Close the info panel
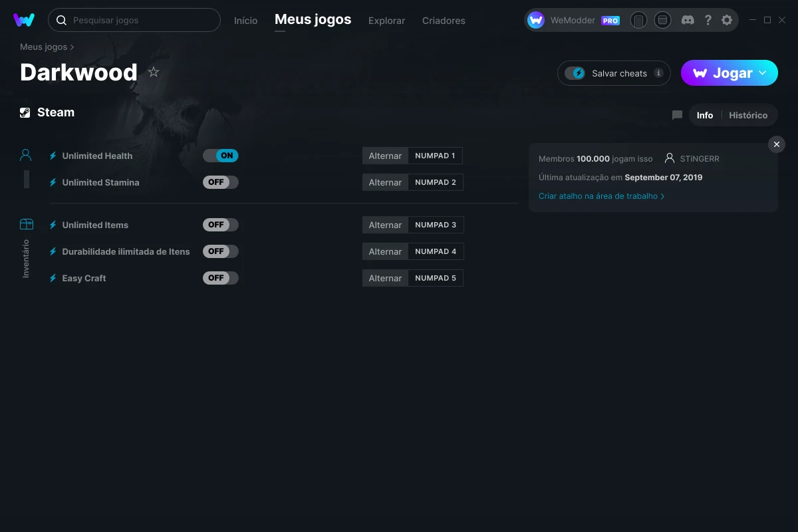The height and width of the screenshot is (532, 798). coord(777,144)
